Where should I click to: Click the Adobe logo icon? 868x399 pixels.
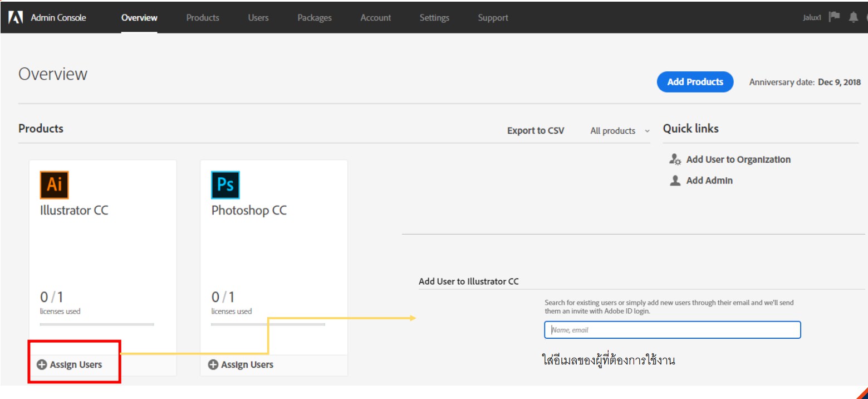[15, 17]
